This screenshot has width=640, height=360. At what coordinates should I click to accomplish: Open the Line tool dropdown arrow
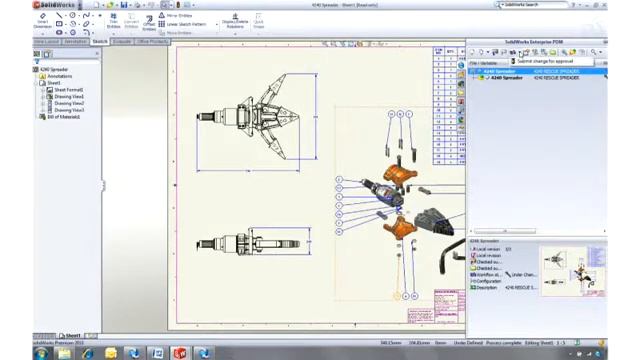coord(66,16)
